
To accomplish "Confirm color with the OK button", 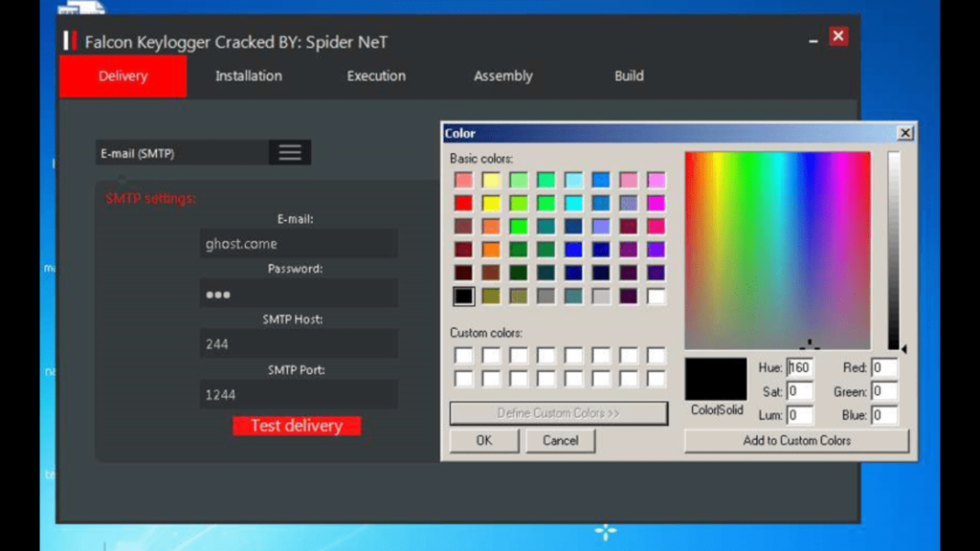I will (x=484, y=440).
